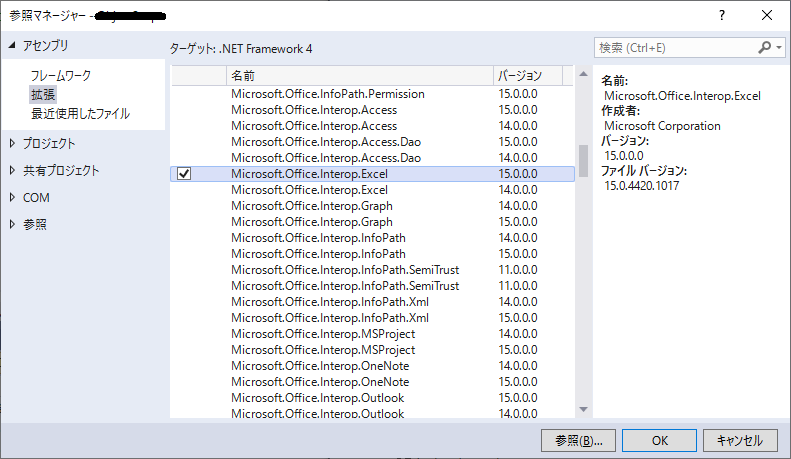Select Microsoft.Office.Interop.MSProject version 14.0.0.0
Image resolution: width=791 pixels, height=459 pixels.
(x=372, y=334)
